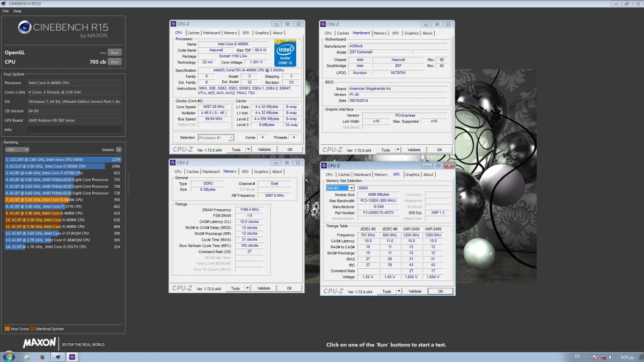The image size is (644, 362).
Task: Select the highlighted 705 score row
Action: (63, 200)
